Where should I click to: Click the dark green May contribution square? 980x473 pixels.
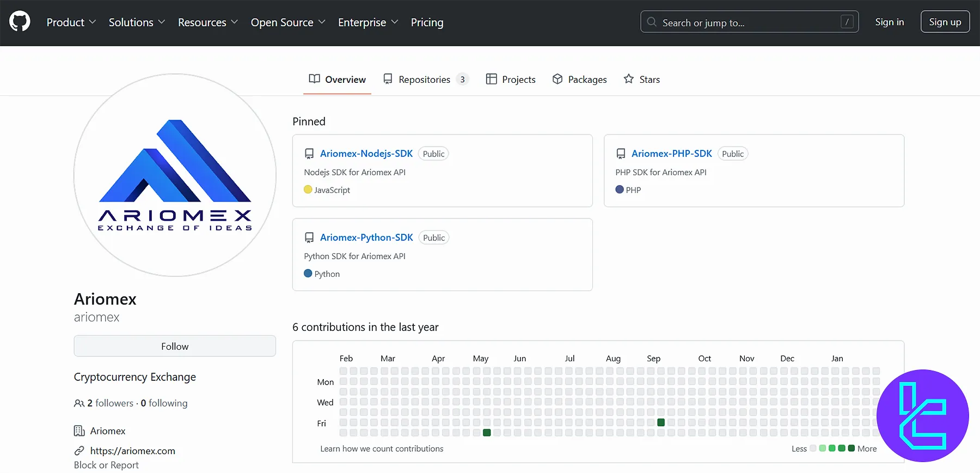(x=487, y=433)
